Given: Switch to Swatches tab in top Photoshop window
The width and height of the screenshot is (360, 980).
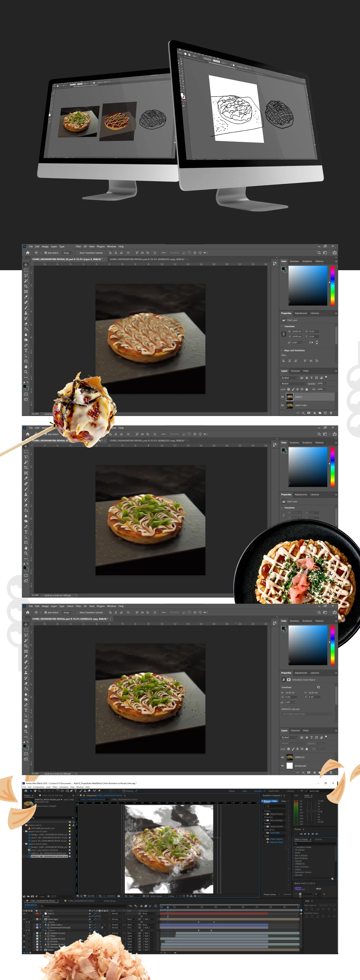Looking at the screenshot, I should click(294, 261).
